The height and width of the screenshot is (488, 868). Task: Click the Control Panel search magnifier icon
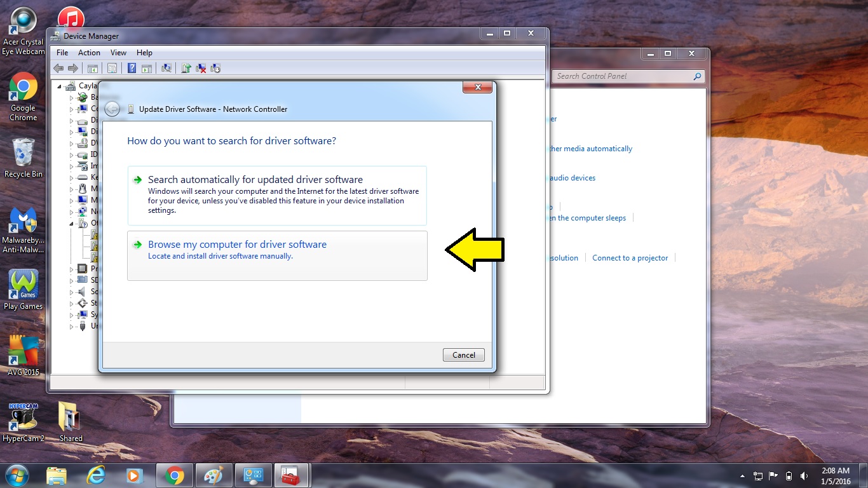[698, 76]
